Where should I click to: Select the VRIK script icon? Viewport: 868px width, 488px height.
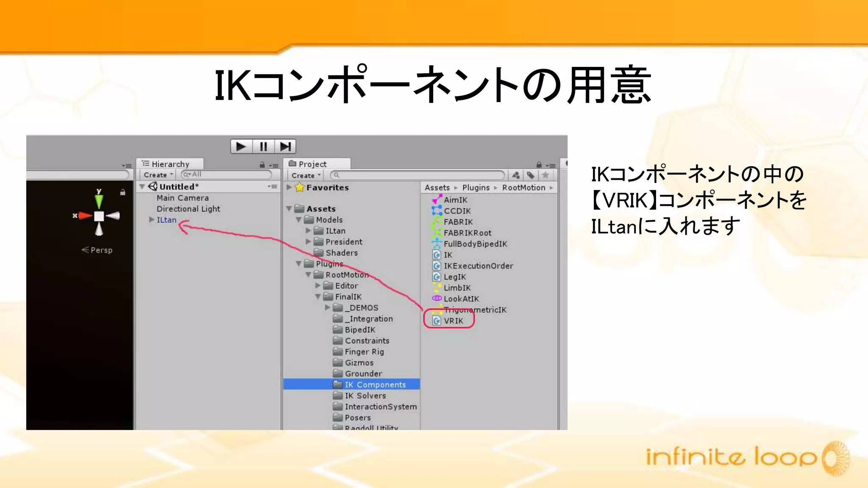click(437, 321)
